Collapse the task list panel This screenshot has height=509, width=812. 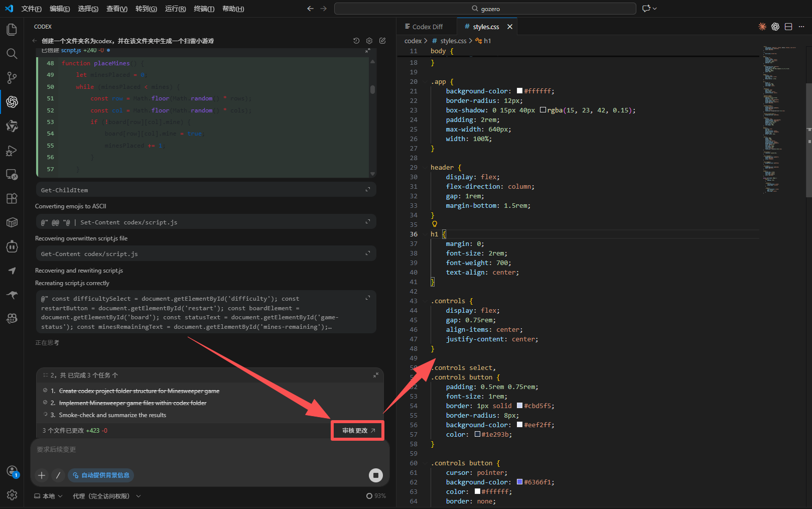click(x=376, y=375)
